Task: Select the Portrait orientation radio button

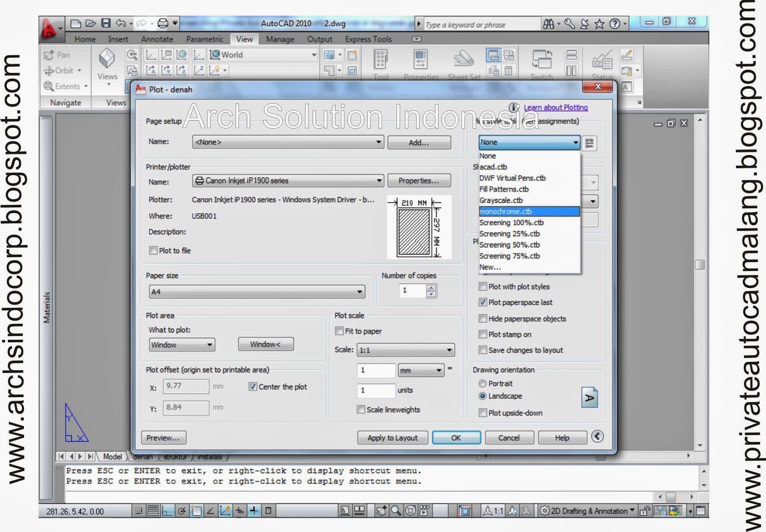Action: click(483, 384)
